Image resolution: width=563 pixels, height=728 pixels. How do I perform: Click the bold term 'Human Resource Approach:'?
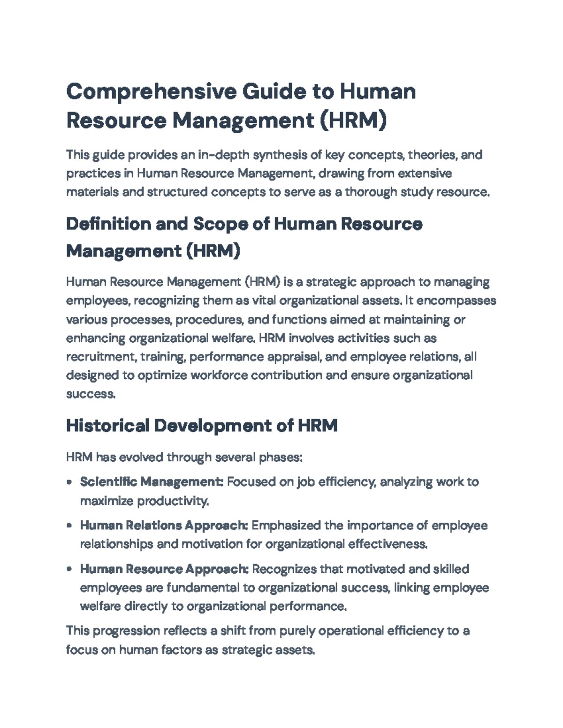pyautogui.click(x=164, y=569)
